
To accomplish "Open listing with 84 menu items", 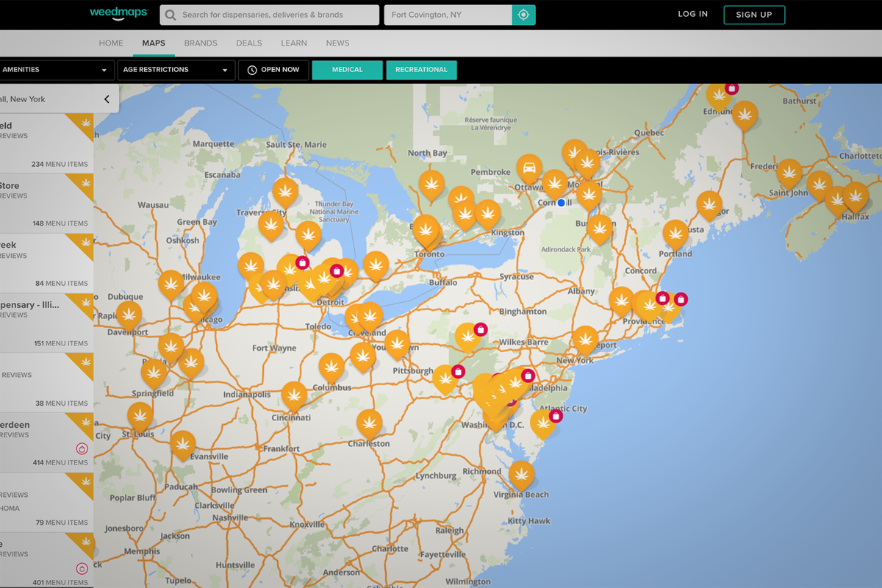I will [x=46, y=262].
